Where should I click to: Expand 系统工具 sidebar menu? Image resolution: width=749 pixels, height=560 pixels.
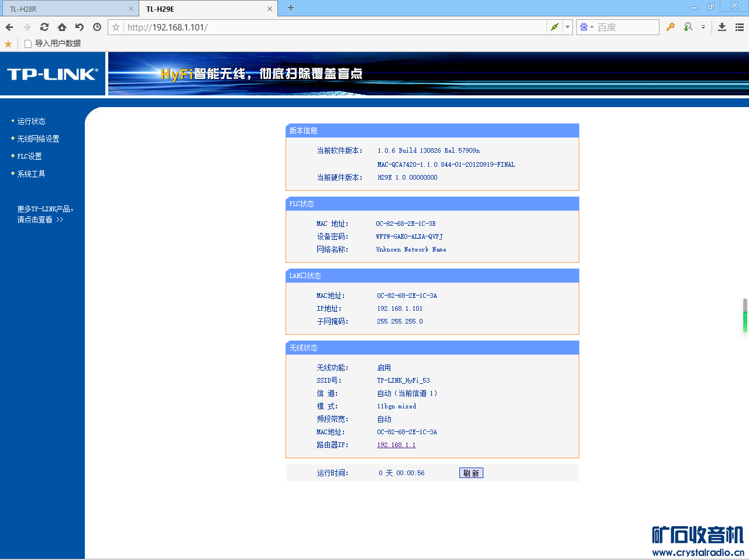click(x=31, y=174)
